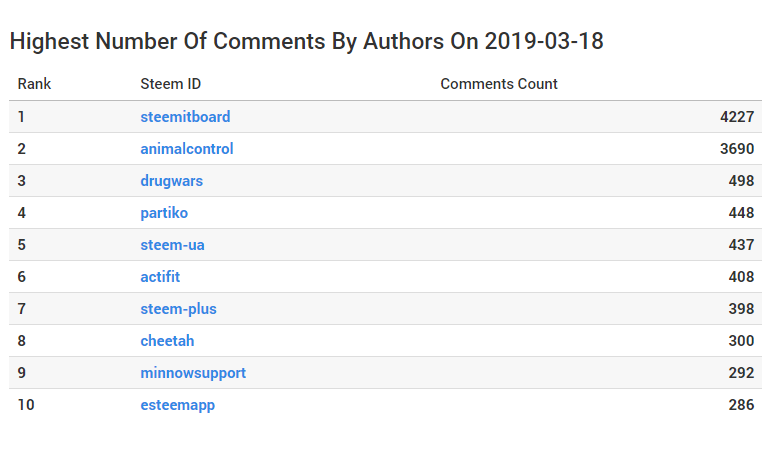Screen dimensions: 772x461
Task: Click the Comments Count column header
Action: click(x=499, y=84)
